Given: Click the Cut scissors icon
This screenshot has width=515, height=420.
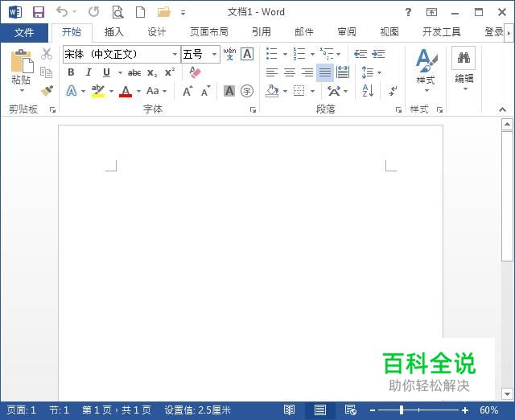Looking at the screenshot, I should click(47, 54).
